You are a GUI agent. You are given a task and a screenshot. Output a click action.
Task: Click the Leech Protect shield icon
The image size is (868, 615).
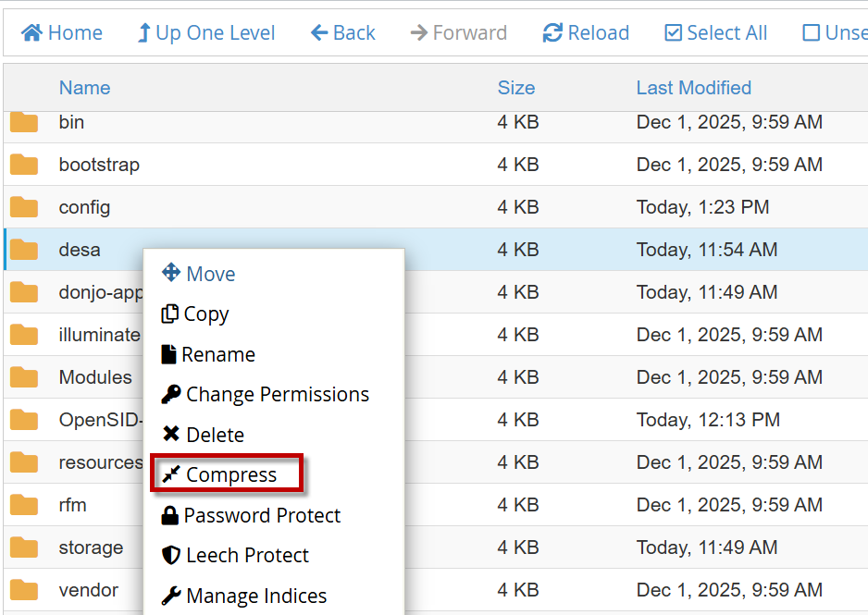170,555
